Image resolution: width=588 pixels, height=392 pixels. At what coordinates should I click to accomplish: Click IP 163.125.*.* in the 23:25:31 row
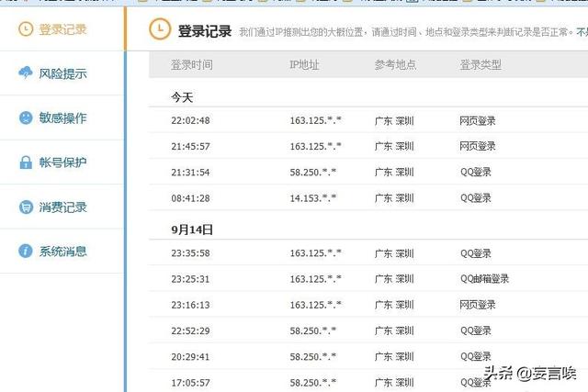pos(315,279)
